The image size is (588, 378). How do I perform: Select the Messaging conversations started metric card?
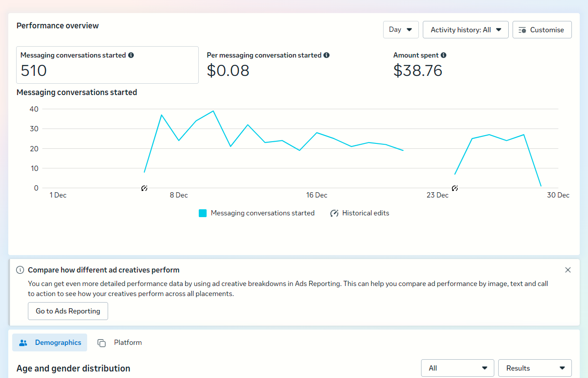(107, 65)
